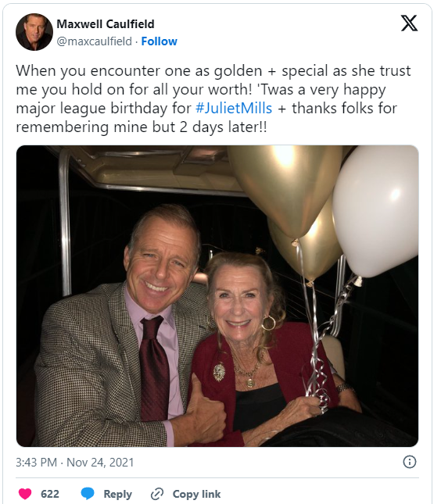Click the blue reply bubble icon
Image resolution: width=441 pixels, height=504 pixels.
coord(88,494)
